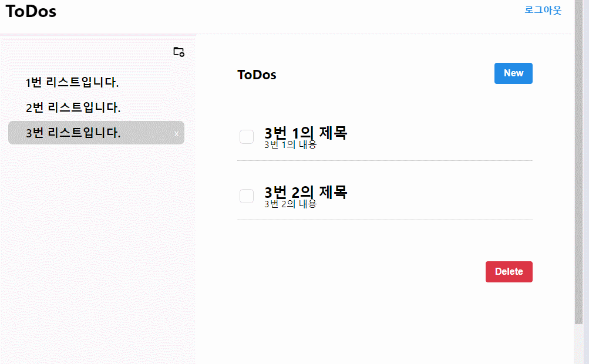Delete 3번 리스트입니다 using its x button
The height and width of the screenshot is (364, 589).
(x=176, y=133)
